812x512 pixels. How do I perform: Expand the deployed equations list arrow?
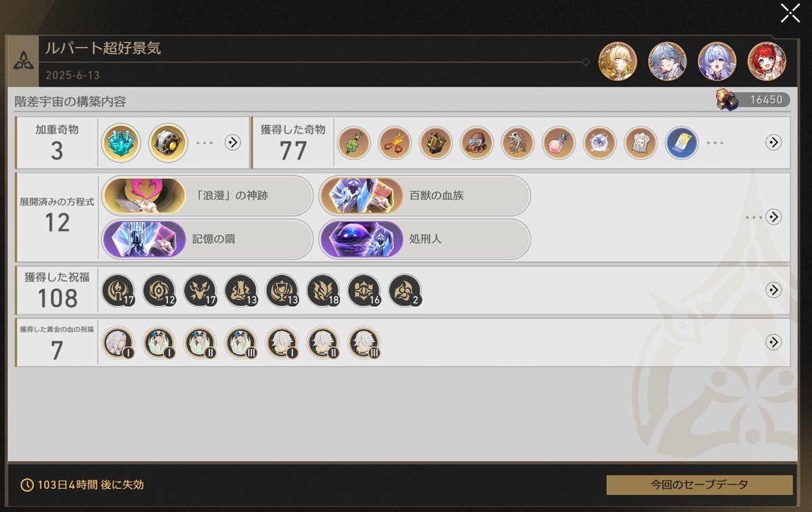[773, 217]
